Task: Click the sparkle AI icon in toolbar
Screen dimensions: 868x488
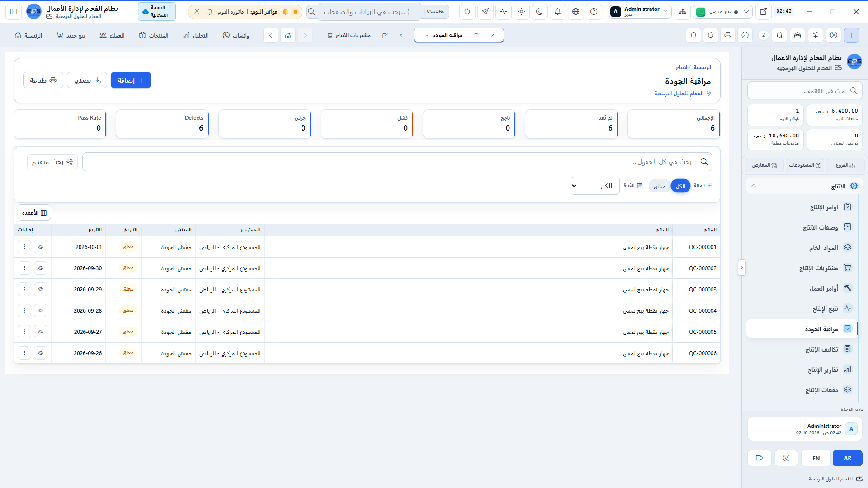Action: pos(815,35)
